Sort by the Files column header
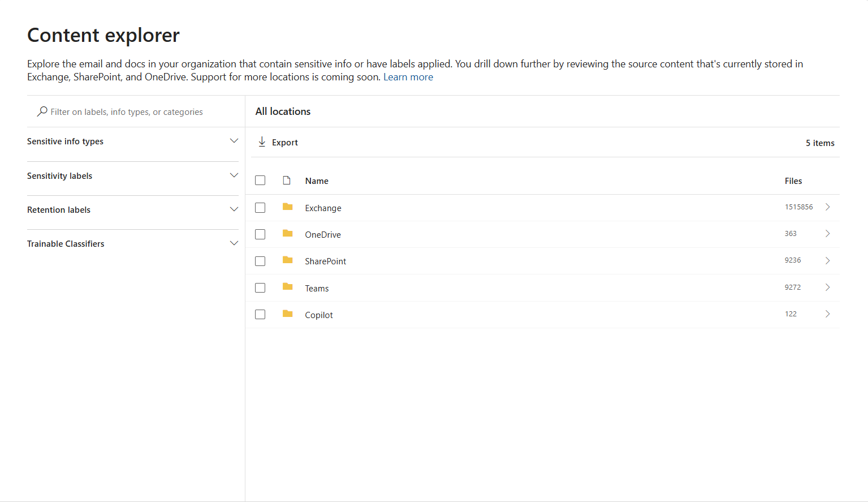Image resolution: width=868 pixels, height=502 pixels. (x=793, y=181)
